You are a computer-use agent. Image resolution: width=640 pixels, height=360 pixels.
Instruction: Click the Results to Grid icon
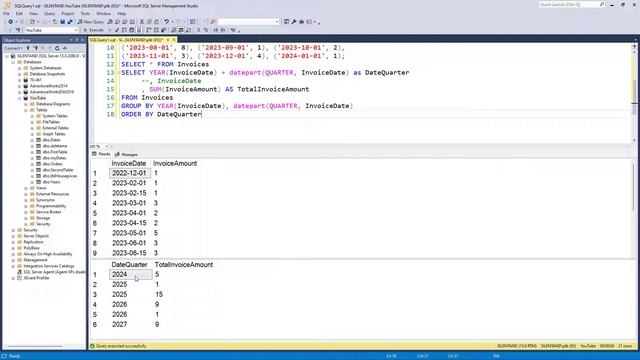[180, 30]
